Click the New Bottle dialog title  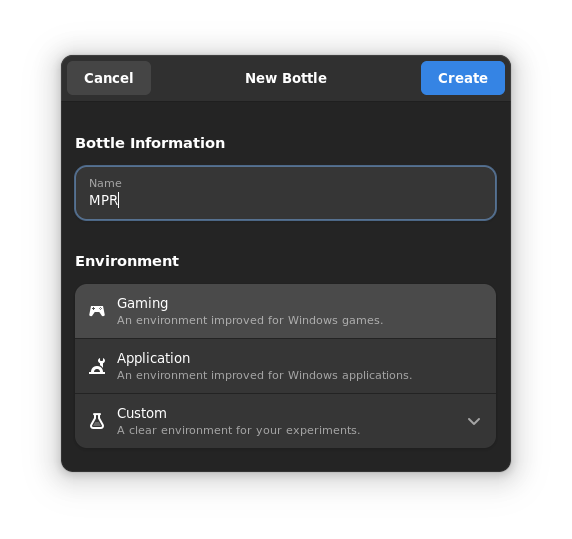coord(286,78)
